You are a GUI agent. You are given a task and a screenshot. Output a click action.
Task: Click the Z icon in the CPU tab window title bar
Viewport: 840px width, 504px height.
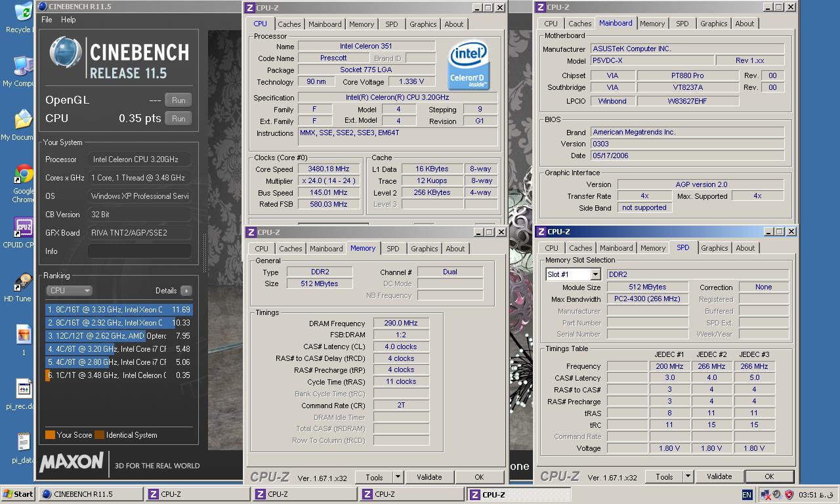click(x=249, y=8)
